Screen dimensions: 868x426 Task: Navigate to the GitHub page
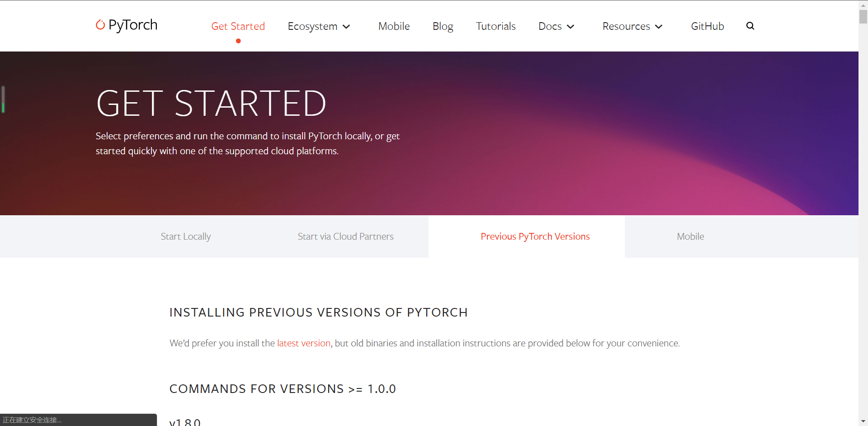(707, 26)
